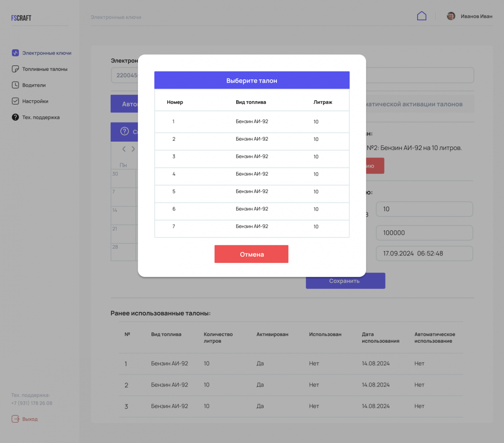Click the support phone +7 (931) 178 26 08
Viewport: 504px width, 443px height.
point(32,403)
